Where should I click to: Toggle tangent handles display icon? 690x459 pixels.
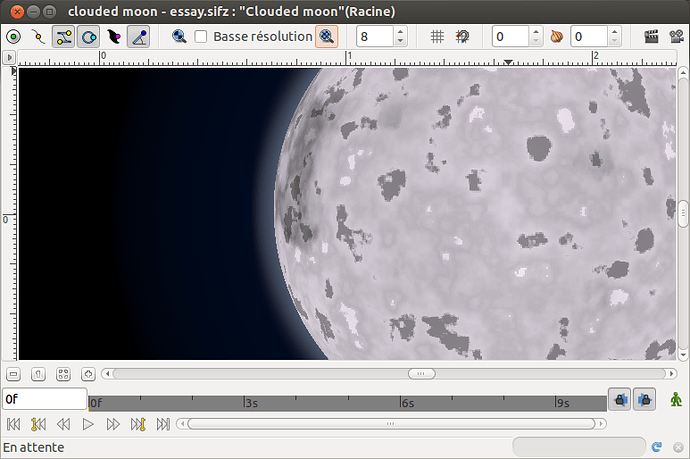(x=63, y=37)
